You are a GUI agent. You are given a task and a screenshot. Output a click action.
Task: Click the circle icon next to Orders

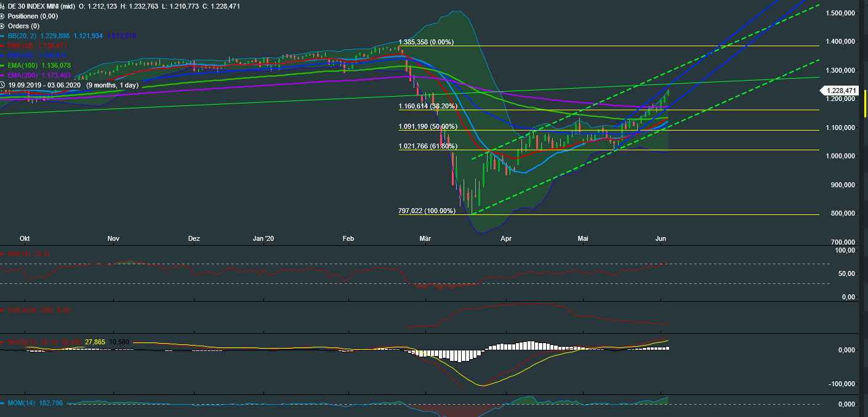pos(2,26)
